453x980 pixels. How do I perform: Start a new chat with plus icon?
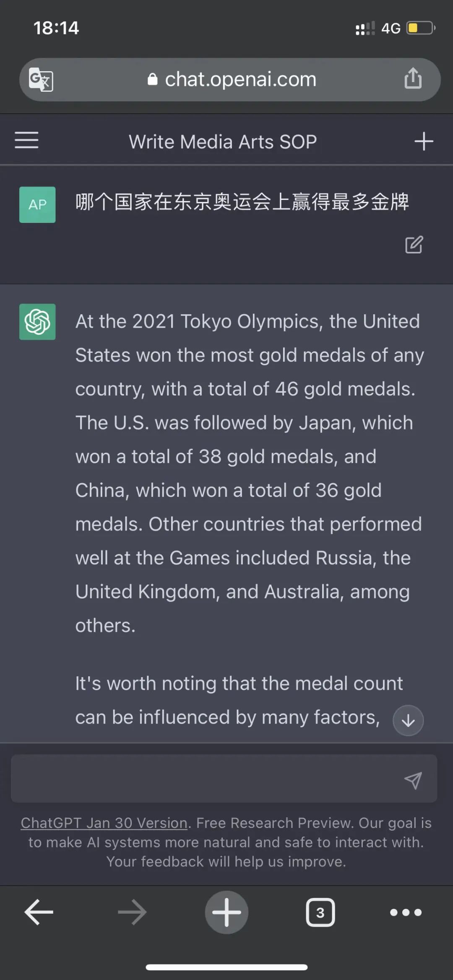tap(424, 141)
